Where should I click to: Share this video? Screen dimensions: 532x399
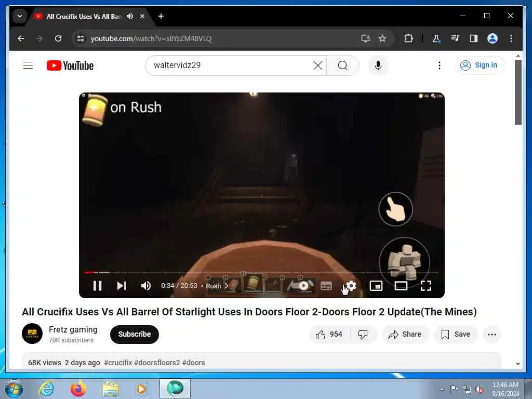coord(405,334)
